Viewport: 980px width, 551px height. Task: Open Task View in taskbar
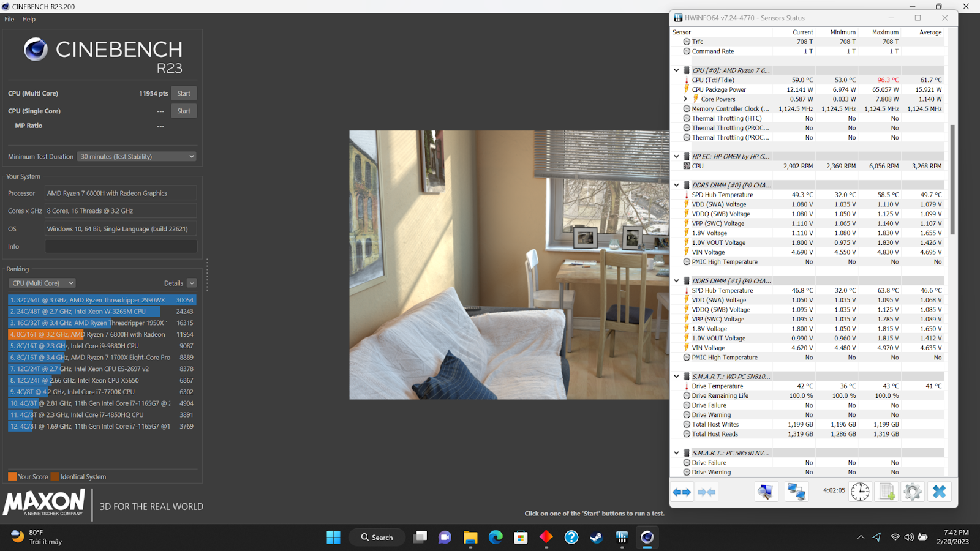pyautogui.click(x=420, y=538)
